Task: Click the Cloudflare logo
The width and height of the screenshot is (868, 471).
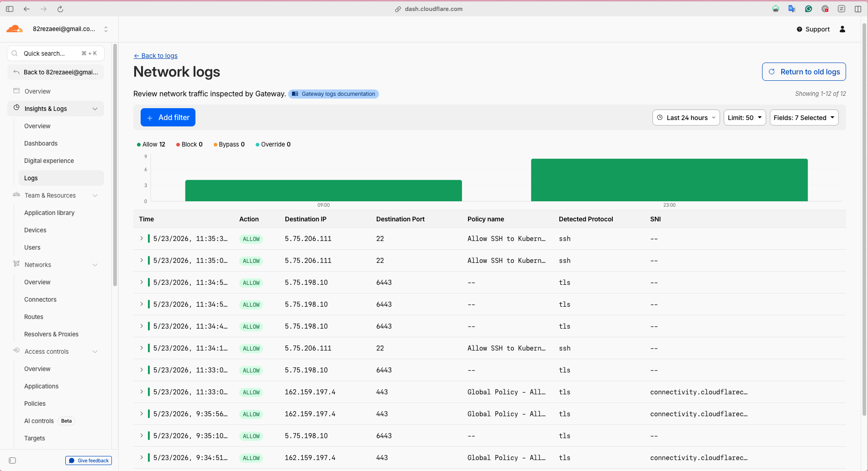Action: click(x=14, y=29)
